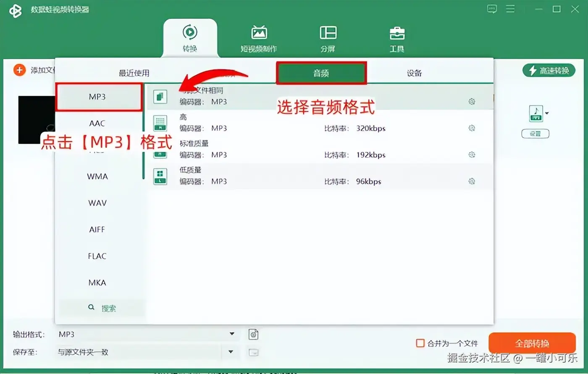Screen dimensions: 588x374
Task: Open settings gear for the 320kbps preset
Action: pyautogui.click(x=472, y=128)
